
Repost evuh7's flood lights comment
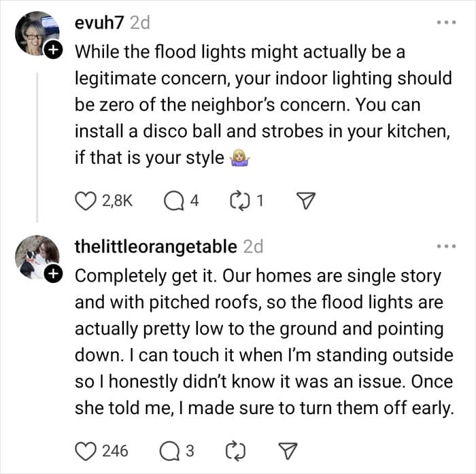[x=239, y=201]
